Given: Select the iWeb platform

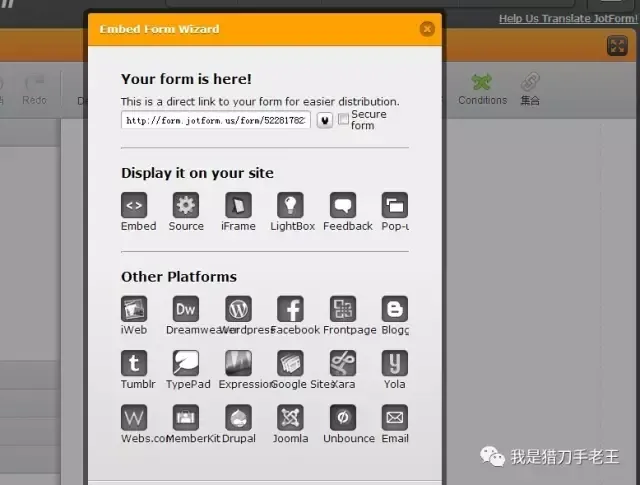Looking at the screenshot, I should [x=134, y=309].
